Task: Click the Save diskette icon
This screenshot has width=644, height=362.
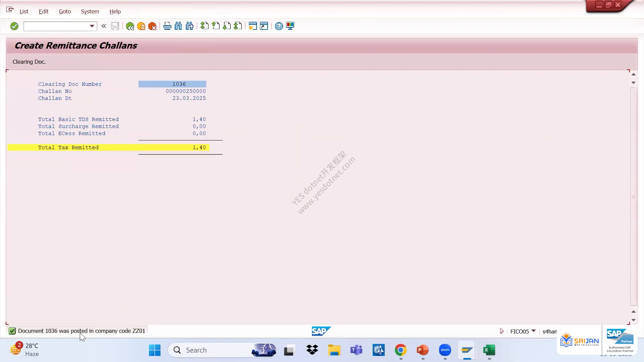Action: (x=115, y=26)
